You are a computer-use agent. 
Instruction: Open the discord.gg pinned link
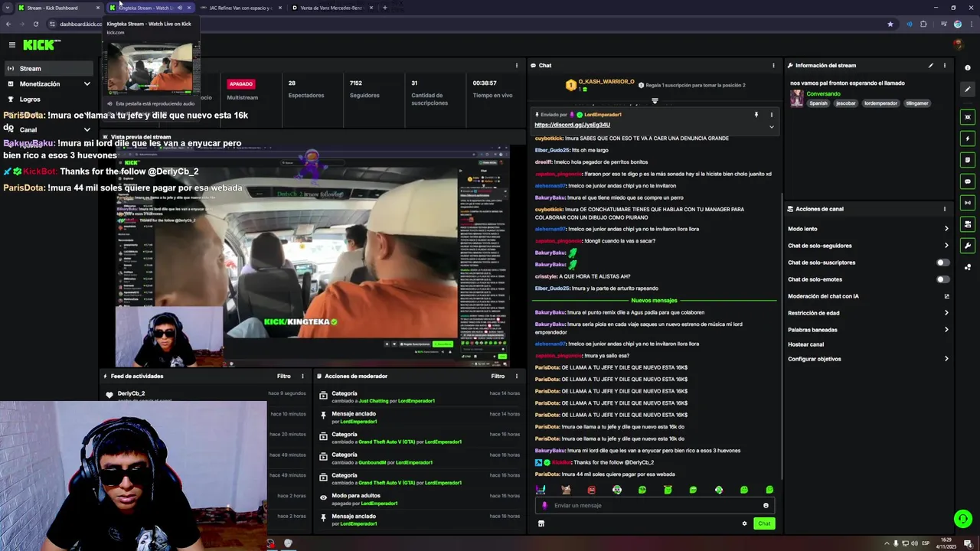(572, 125)
